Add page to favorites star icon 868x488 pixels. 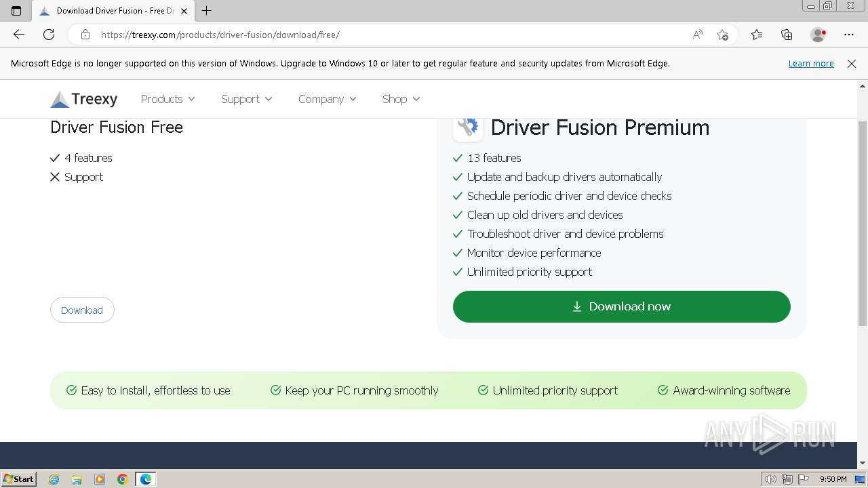pyautogui.click(x=723, y=35)
